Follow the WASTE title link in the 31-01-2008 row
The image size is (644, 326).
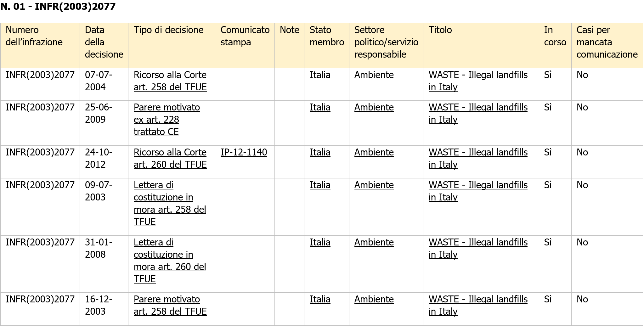[x=478, y=248]
